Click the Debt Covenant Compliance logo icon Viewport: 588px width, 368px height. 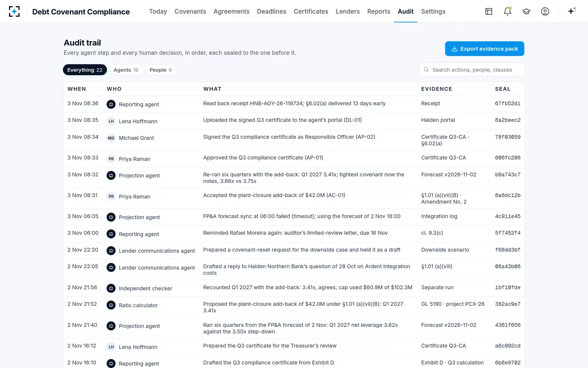pyautogui.click(x=14, y=11)
